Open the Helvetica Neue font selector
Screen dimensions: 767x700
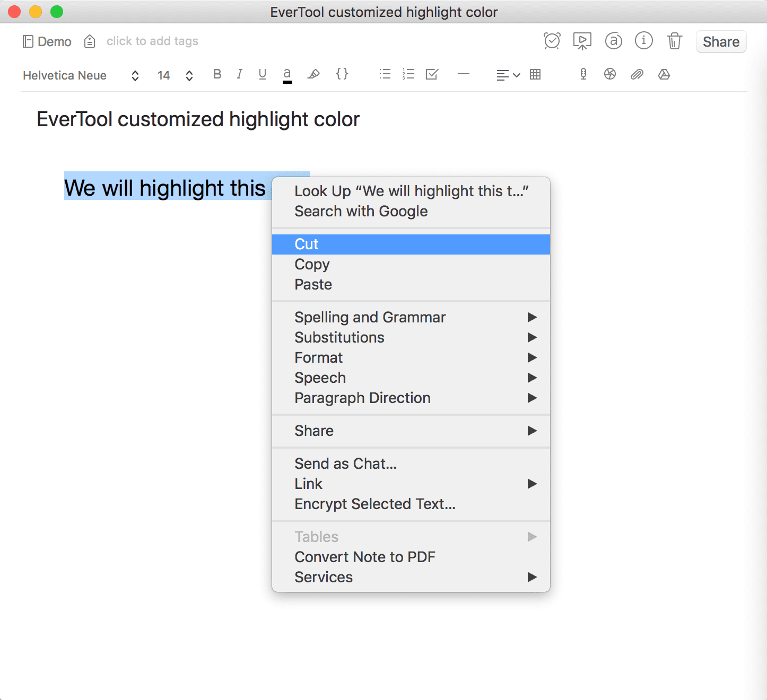[64, 75]
